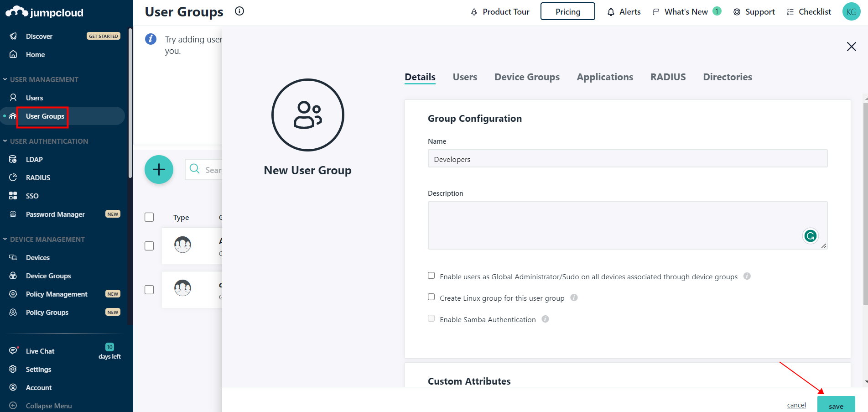Click the LDAP icon in sidebar
The image size is (868, 412).
coord(13,159)
